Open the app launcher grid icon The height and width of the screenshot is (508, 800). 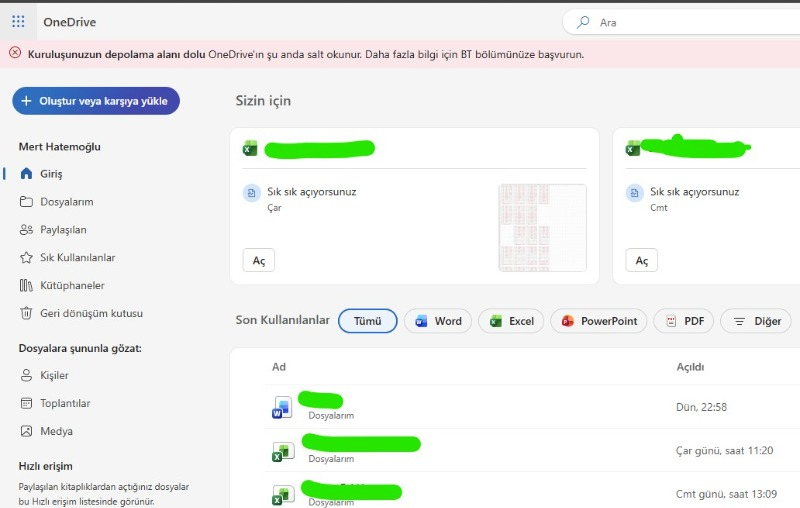pos(18,21)
